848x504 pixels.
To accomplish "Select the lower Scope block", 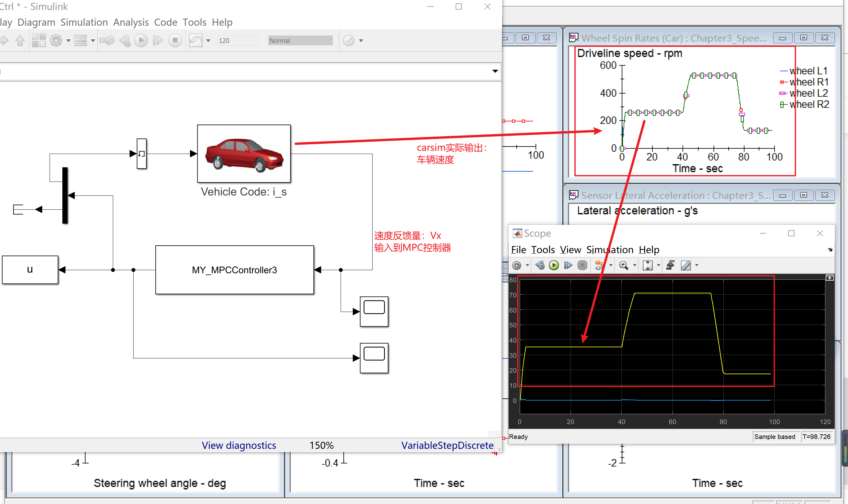I will pyautogui.click(x=374, y=358).
